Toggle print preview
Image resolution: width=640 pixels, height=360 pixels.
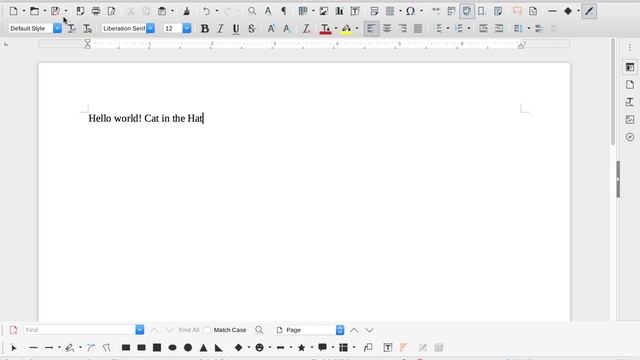[x=111, y=11]
